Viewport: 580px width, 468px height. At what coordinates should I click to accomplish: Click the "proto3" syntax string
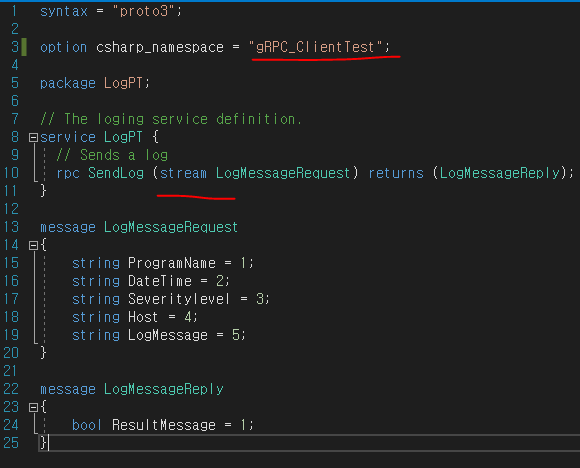point(144,11)
